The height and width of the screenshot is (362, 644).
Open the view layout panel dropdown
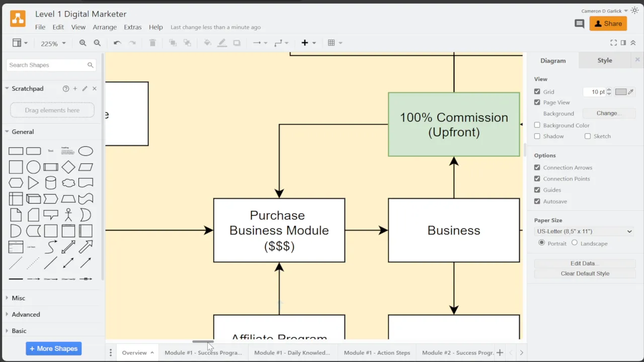click(20, 43)
